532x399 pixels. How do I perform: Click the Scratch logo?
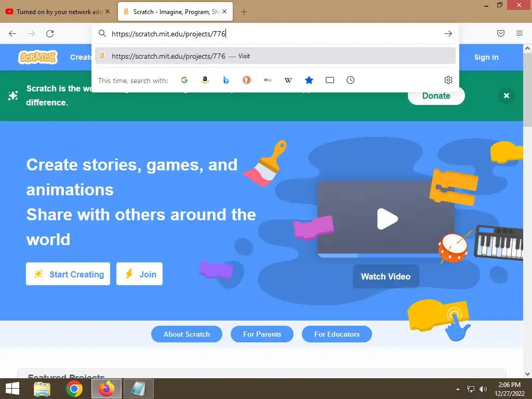tap(37, 57)
